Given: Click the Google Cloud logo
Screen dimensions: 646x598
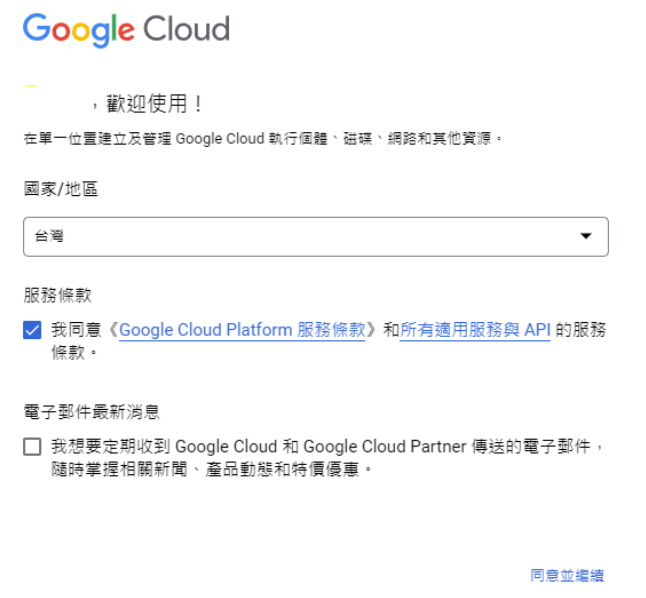Looking at the screenshot, I should click(x=126, y=30).
